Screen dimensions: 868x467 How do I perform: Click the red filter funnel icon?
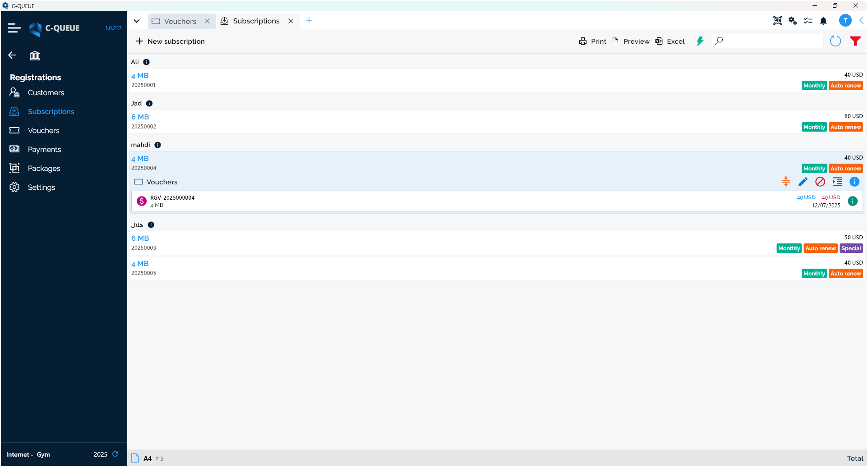855,41
